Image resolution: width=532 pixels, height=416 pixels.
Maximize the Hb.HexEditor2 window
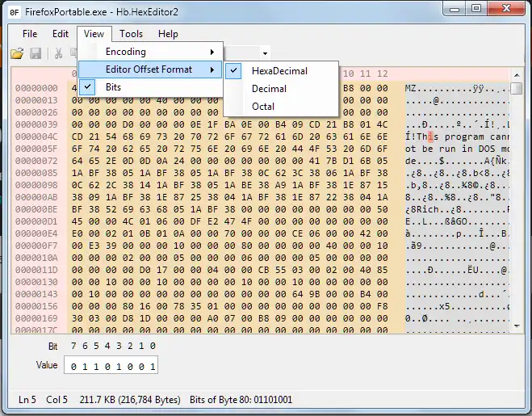pyautogui.click(x=476, y=9)
